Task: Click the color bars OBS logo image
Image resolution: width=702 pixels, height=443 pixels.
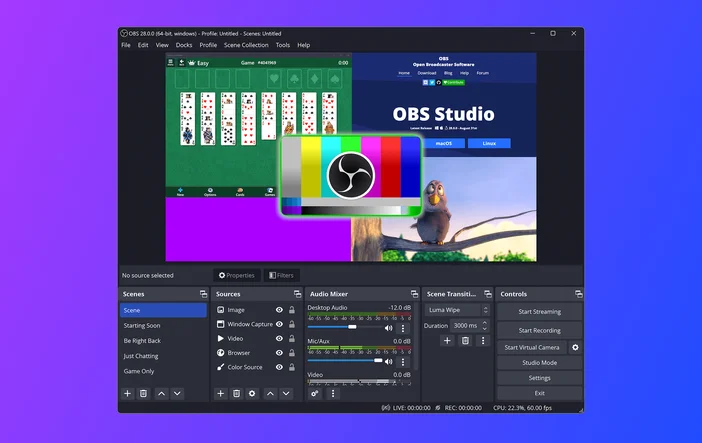Action: point(351,176)
